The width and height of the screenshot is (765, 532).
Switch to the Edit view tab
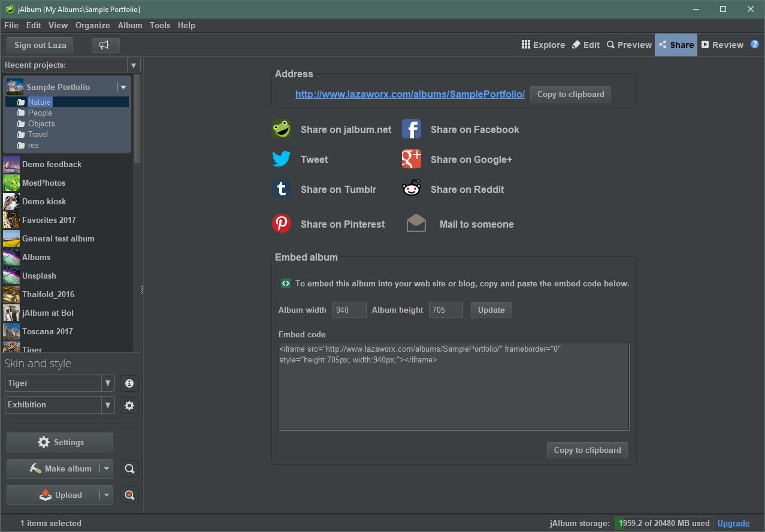(x=586, y=45)
